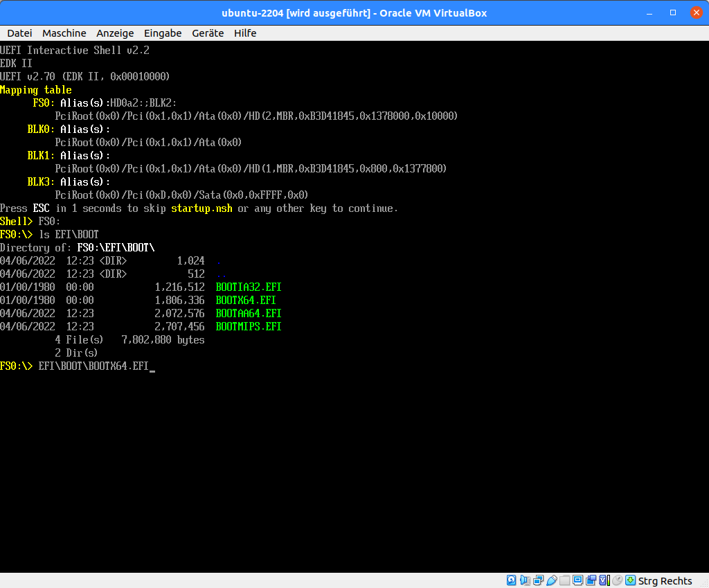This screenshot has height=588, width=709.
Task: Open the Eingabe menu
Action: click(x=162, y=33)
